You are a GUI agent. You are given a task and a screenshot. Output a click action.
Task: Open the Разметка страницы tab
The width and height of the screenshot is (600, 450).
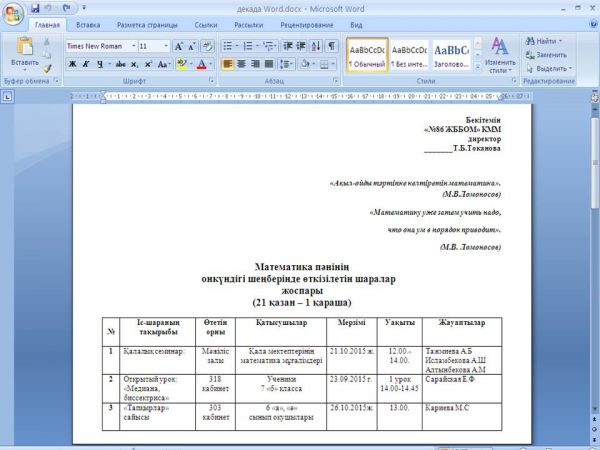(x=146, y=23)
